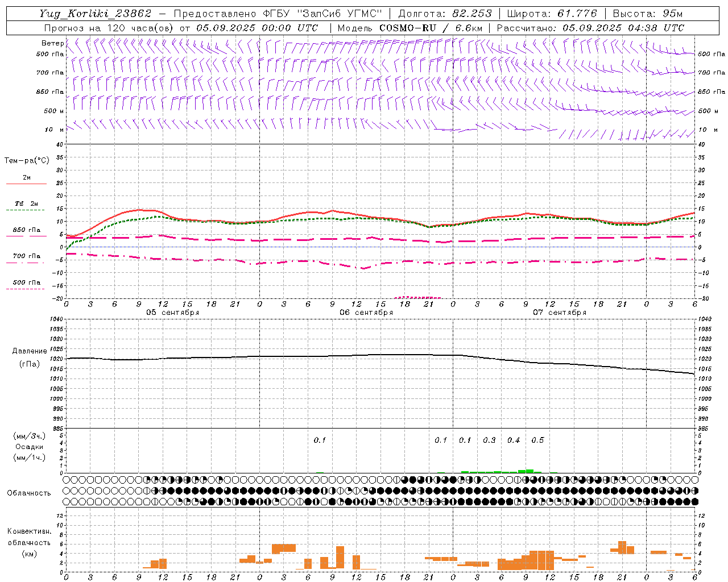This screenshot has width=728, height=582.
Task: Click the 05 сентября date label
Action: click(x=173, y=313)
